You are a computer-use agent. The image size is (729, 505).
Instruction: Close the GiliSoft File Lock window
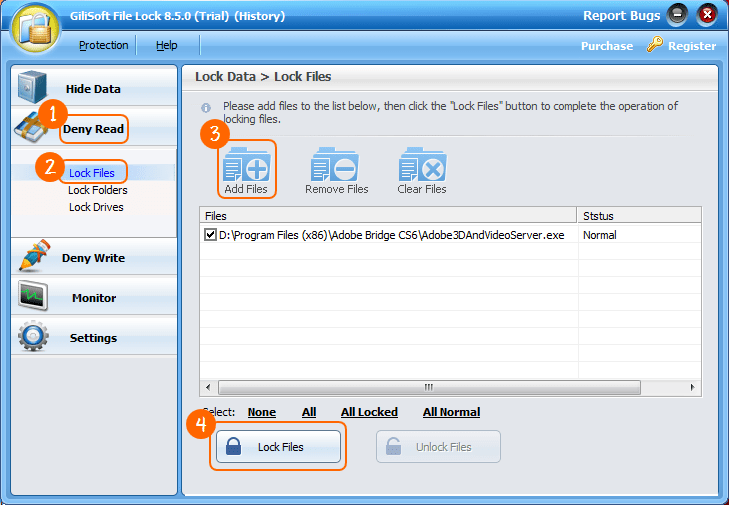(707, 15)
